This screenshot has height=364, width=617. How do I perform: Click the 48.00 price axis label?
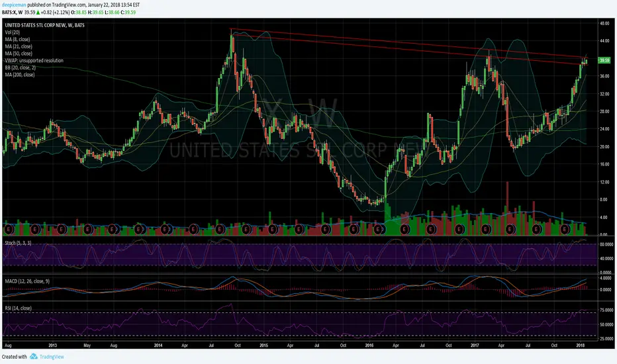(x=604, y=23)
